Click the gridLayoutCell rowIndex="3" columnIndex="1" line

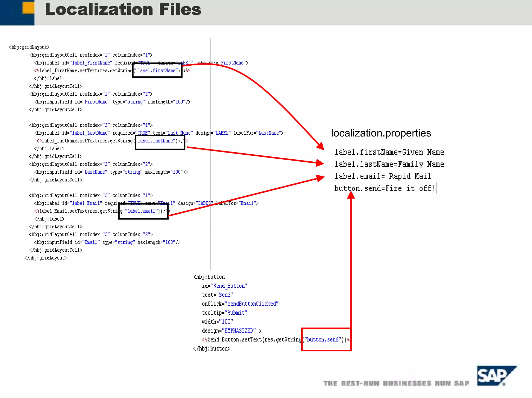(91, 196)
